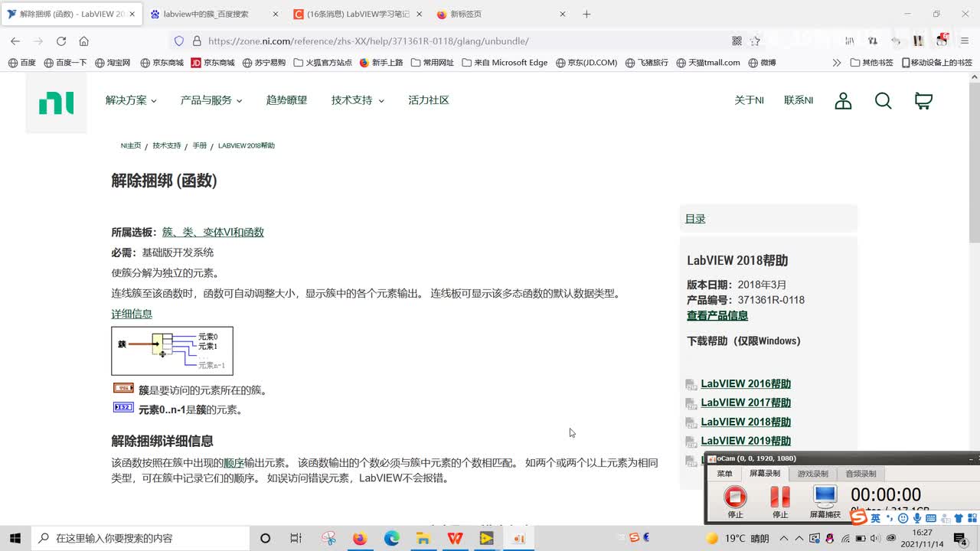Click the tracking protection shield icon
The image size is (980, 551).
[179, 41]
